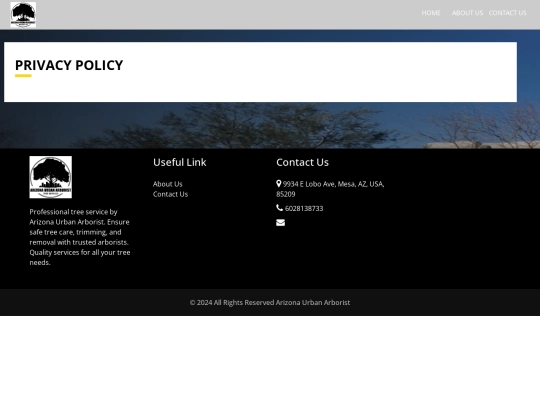Open CONTACT US in top navigation

(x=507, y=13)
